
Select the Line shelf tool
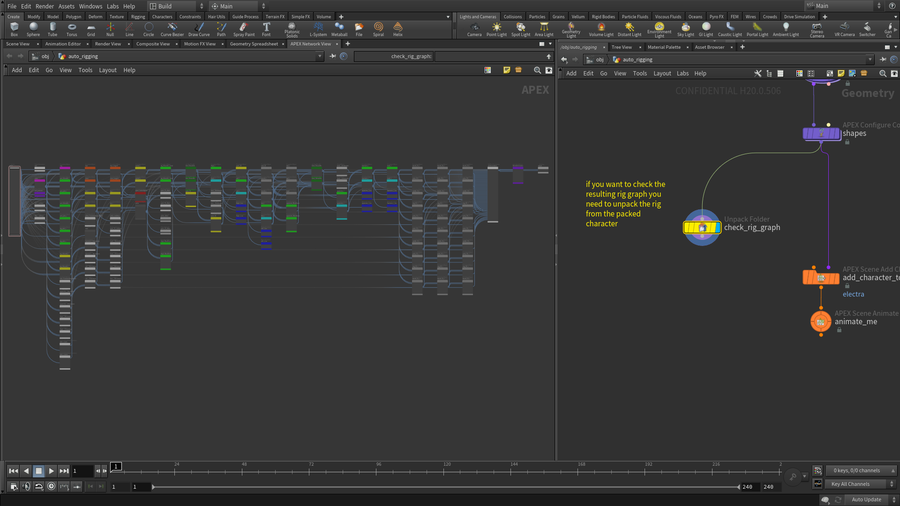(x=129, y=29)
